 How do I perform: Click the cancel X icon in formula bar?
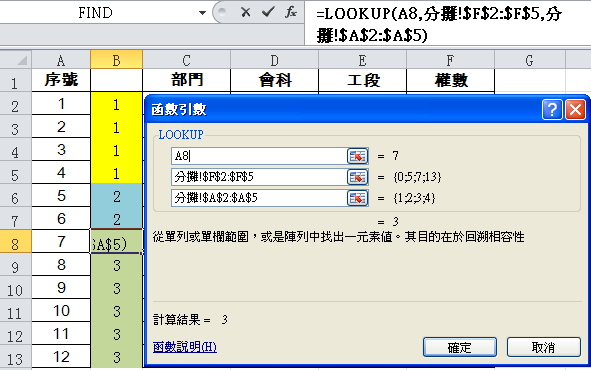click(x=245, y=12)
